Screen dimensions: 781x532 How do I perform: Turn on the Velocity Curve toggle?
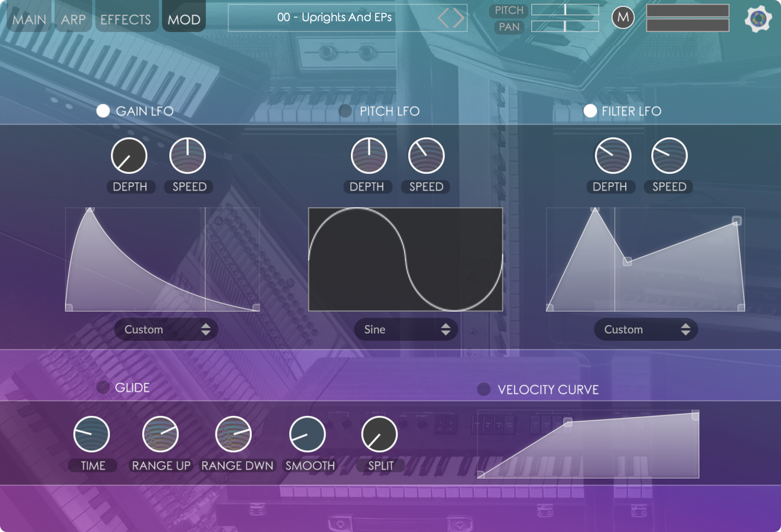(484, 389)
